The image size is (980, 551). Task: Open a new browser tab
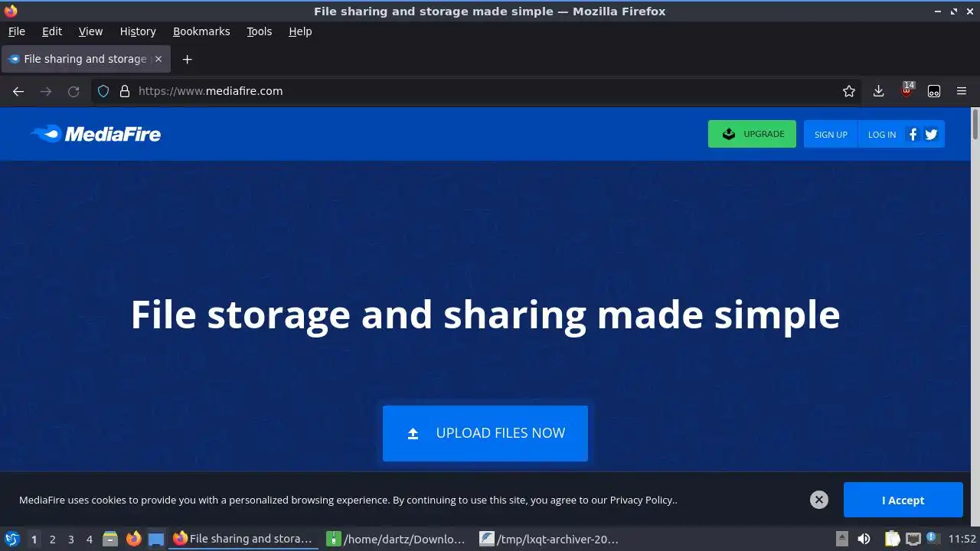187,59
